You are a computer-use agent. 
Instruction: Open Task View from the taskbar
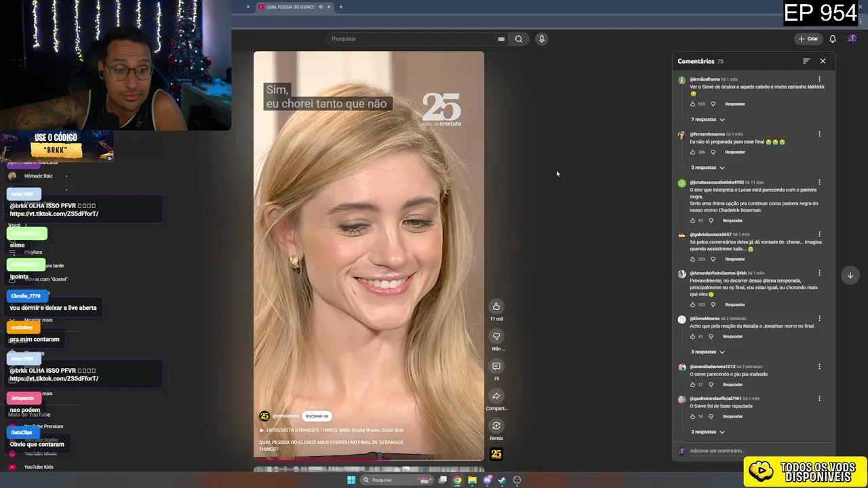click(x=443, y=480)
